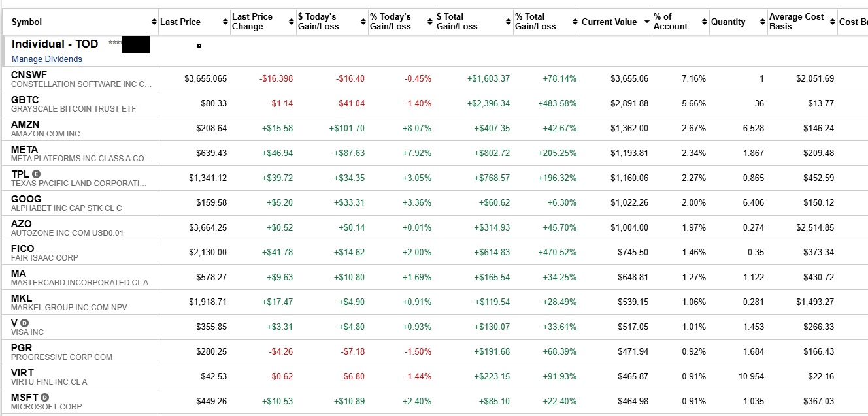
Task: Click AMZN today's gain +$101.70
Action: tap(346, 128)
